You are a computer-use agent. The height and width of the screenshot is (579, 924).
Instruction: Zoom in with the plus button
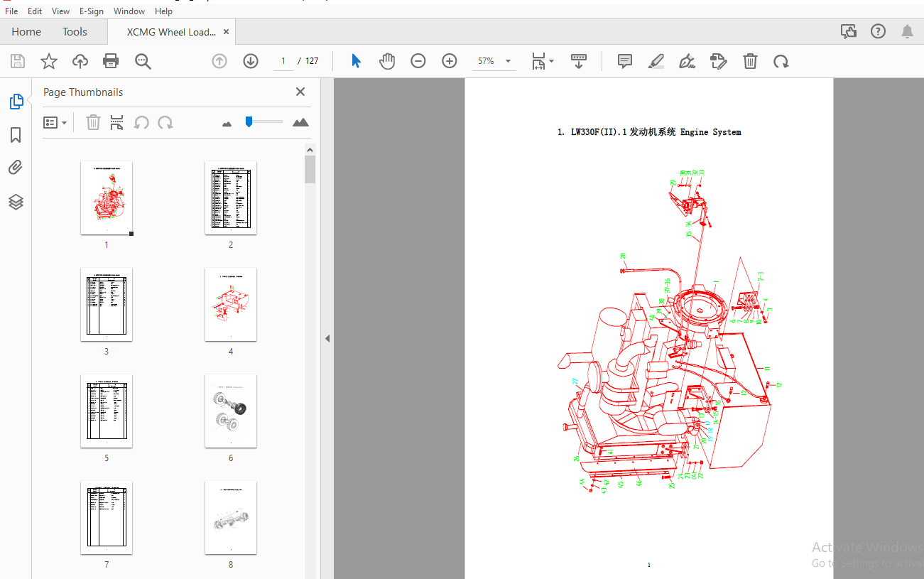click(x=450, y=61)
